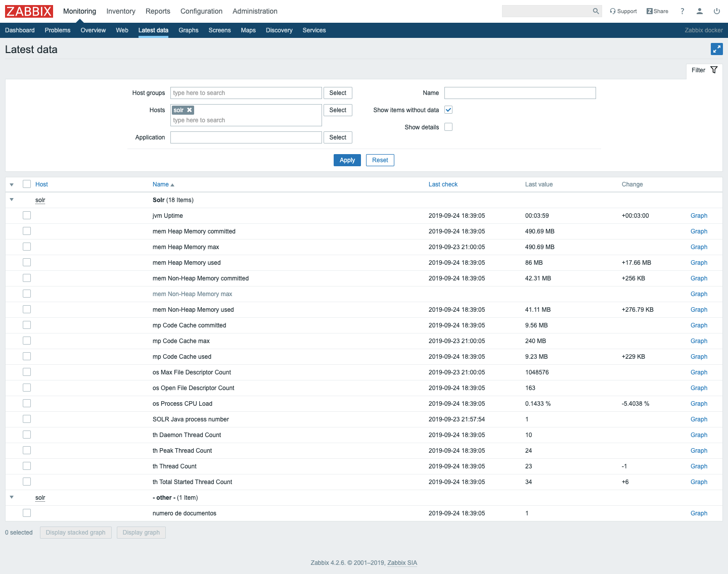Open the Inventory menu
Image resolution: width=728 pixels, height=574 pixels.
[121, 11]
